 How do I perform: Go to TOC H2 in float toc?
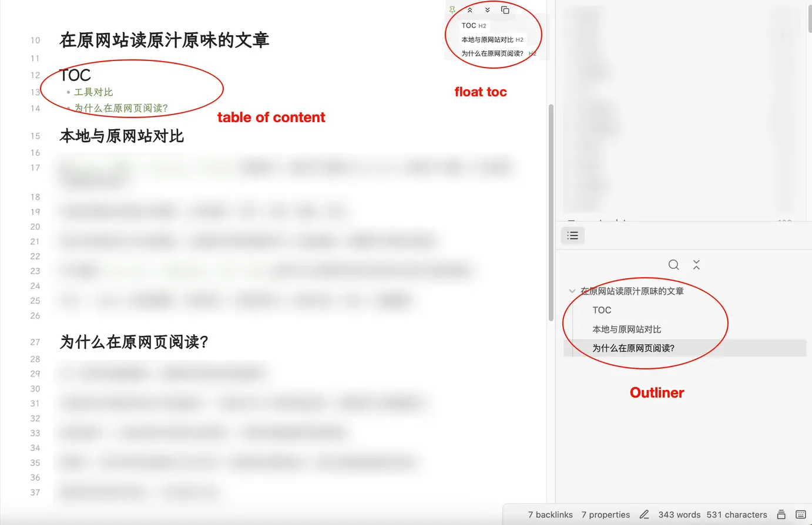pyautogui.click(x=474, y=26)
